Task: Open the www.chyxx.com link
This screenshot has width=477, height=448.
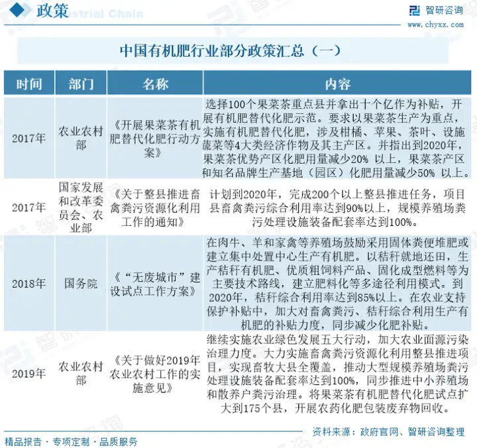Action: (x=436, y=25)
